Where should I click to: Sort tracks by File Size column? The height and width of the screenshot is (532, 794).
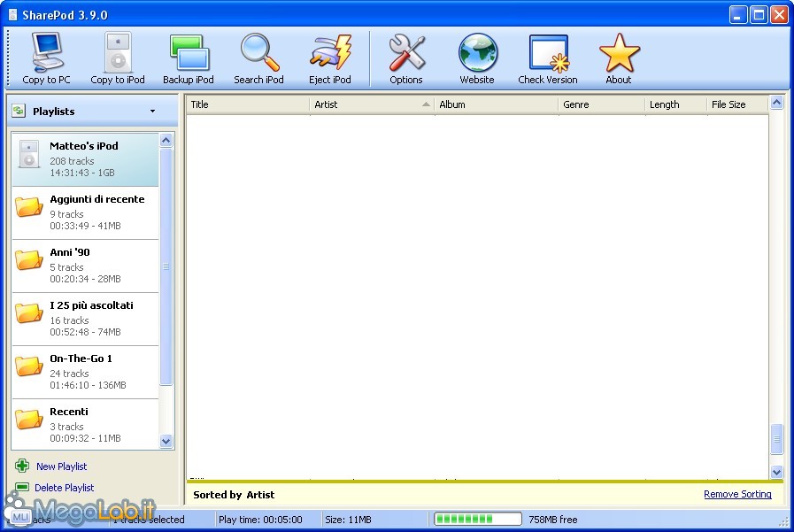click(738, 104)
